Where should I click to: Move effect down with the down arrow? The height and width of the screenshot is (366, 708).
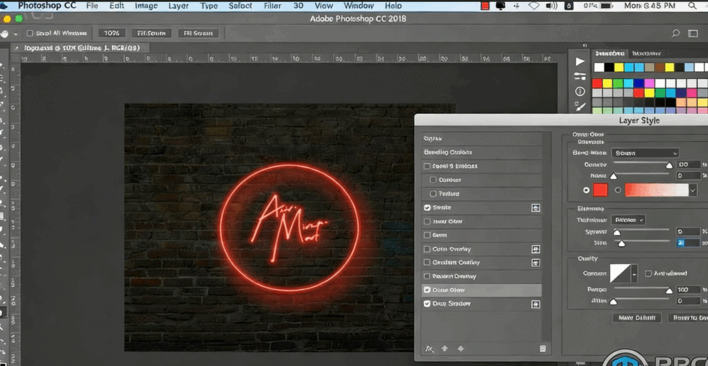click(461, 349)
